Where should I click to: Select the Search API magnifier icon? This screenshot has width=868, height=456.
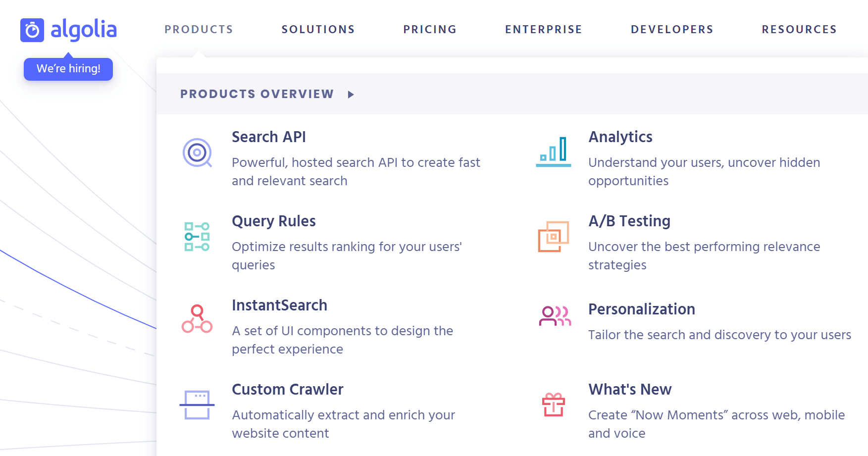click(x=197, y=152)
